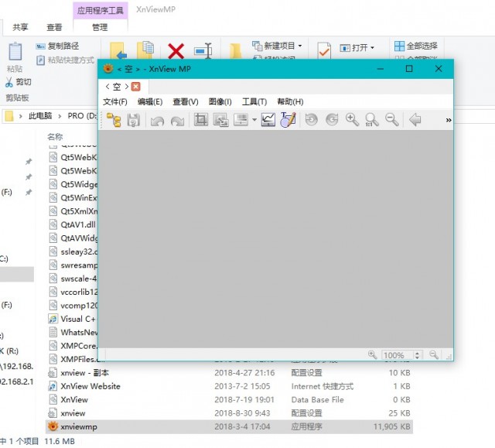Click the red X delete icon in ribbon
The image size is (495, 448).
tap(176, 51)
